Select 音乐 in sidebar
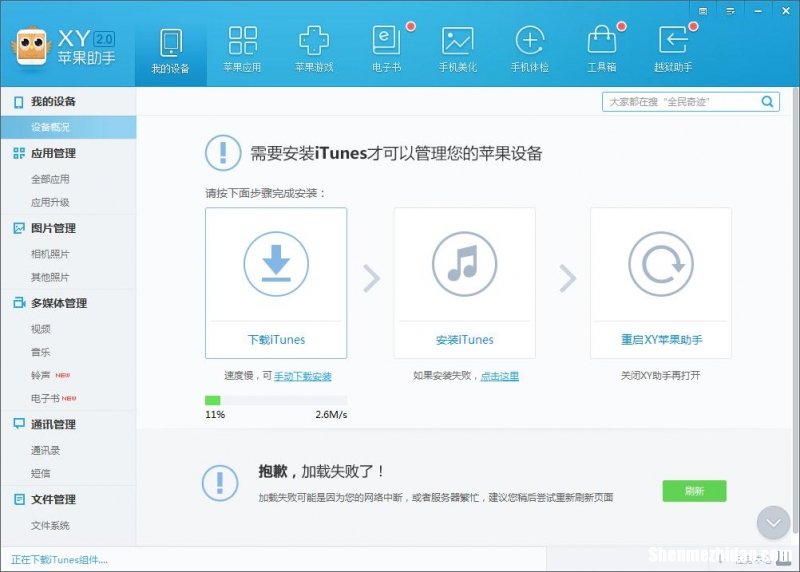The height and width of the screenshot is (572, 800). [x=41, y=352]
